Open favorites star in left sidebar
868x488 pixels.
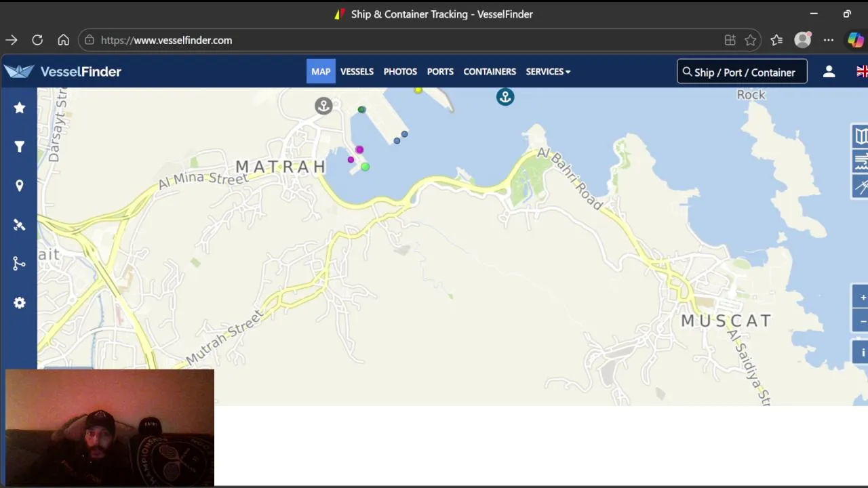coord(20,108)
